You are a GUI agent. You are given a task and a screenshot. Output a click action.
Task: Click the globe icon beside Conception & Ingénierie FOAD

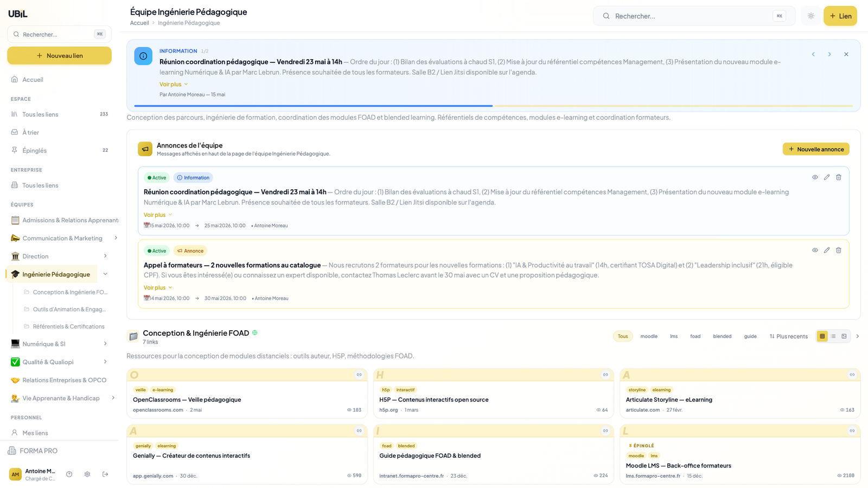(x=255, y=333)
